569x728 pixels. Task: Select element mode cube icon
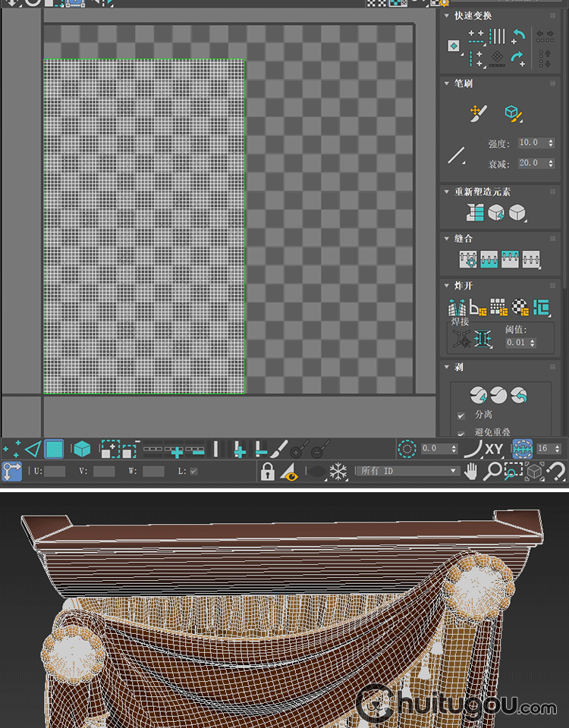tap(81, 450)
